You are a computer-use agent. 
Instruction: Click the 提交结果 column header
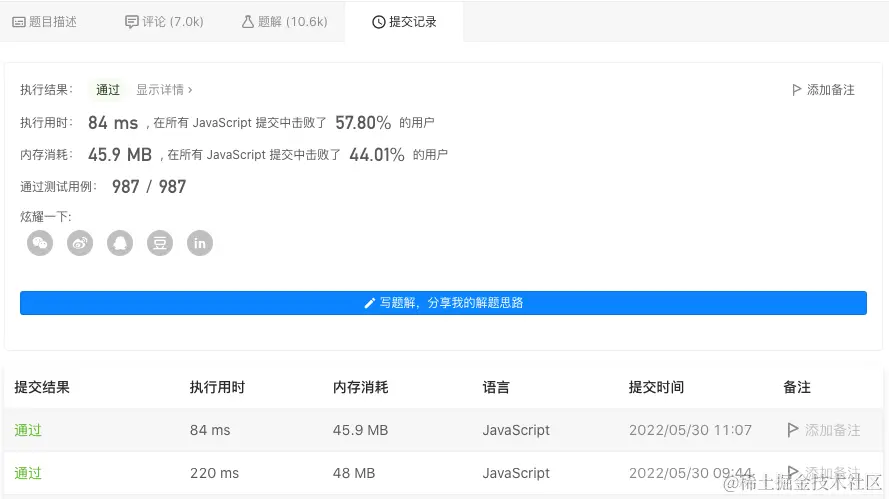pyautogui.click(x=42, y=387)
